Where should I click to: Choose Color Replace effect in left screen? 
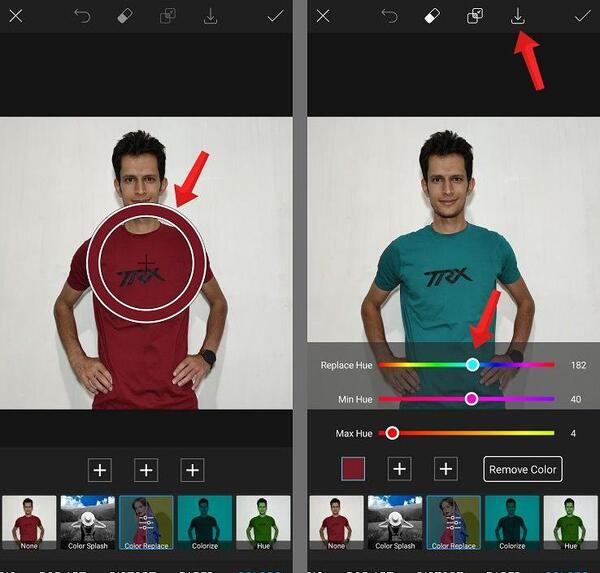(146, 522)
